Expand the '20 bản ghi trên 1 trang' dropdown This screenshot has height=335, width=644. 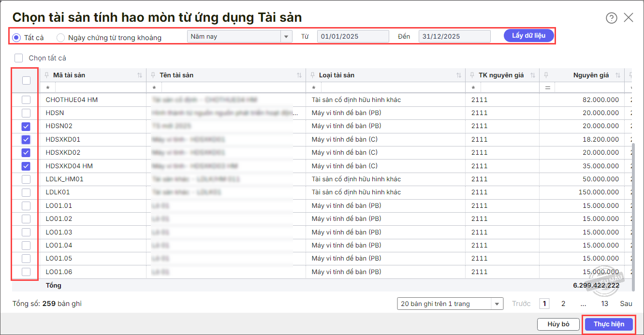pos(497,304)
